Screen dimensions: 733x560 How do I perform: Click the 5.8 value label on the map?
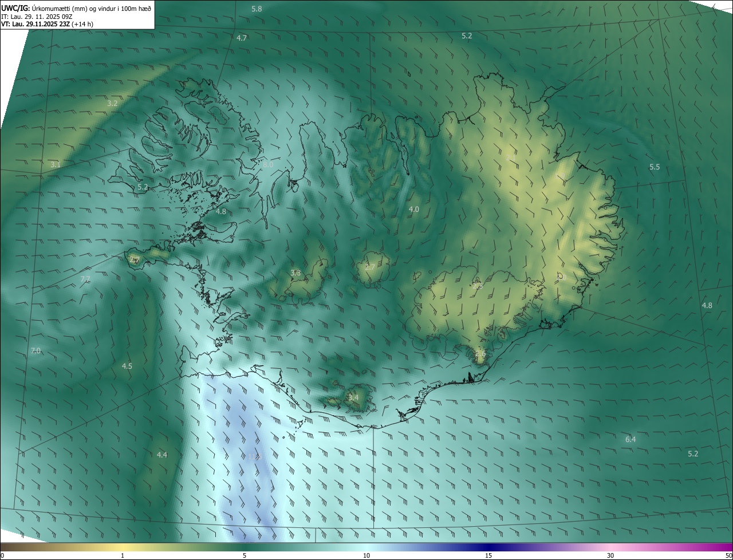click(257, 9)
